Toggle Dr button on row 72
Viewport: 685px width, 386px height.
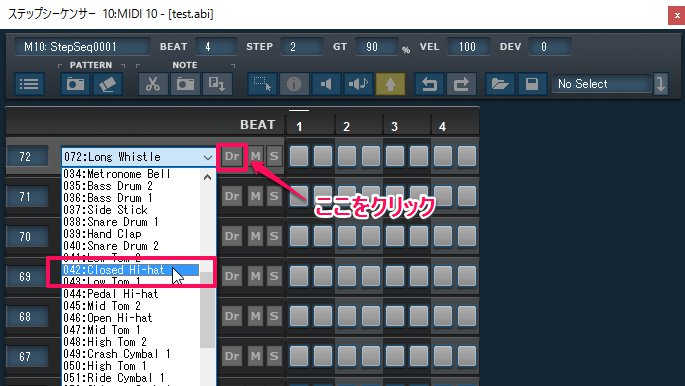click(232, 156)
